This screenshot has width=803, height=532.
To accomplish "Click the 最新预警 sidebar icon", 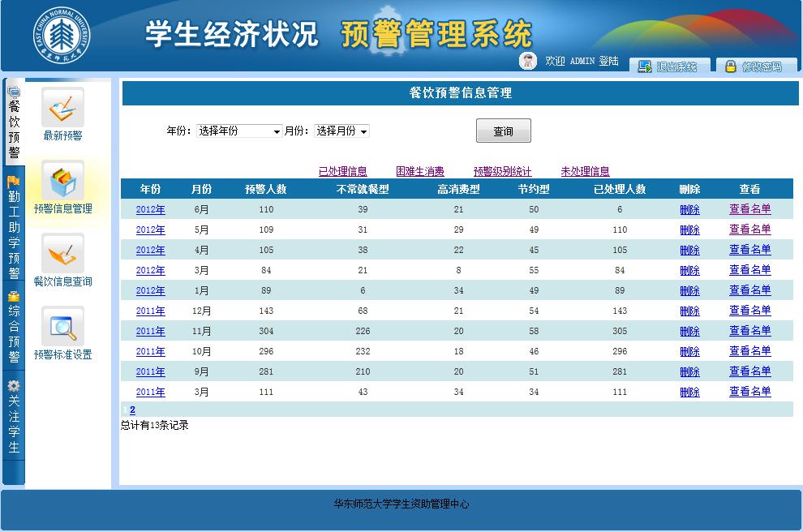I will [62, 108].
